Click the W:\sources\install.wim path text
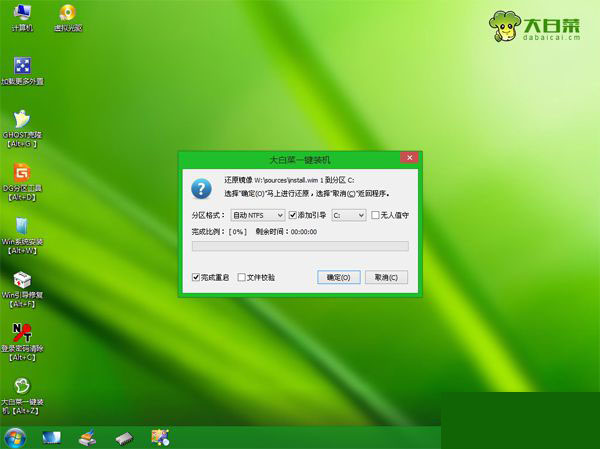This screenshot has width=600, height=449. pos(287,180)
